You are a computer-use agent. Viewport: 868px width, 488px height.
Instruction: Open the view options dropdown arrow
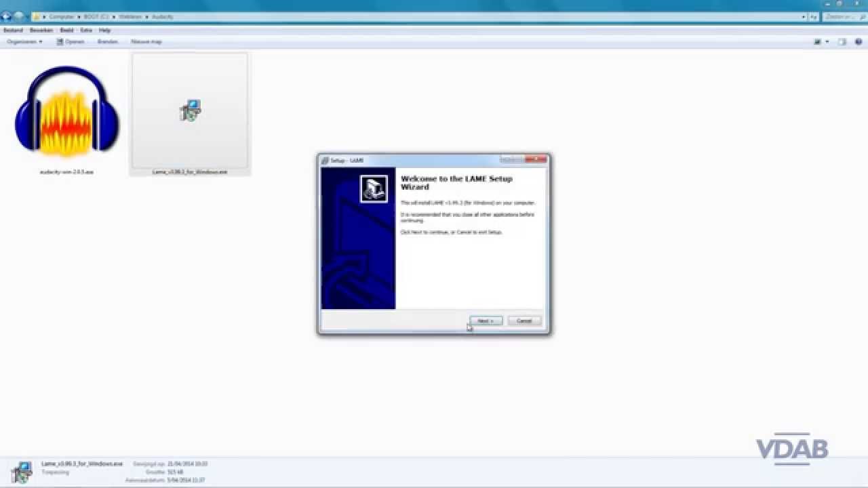point(827,42)
